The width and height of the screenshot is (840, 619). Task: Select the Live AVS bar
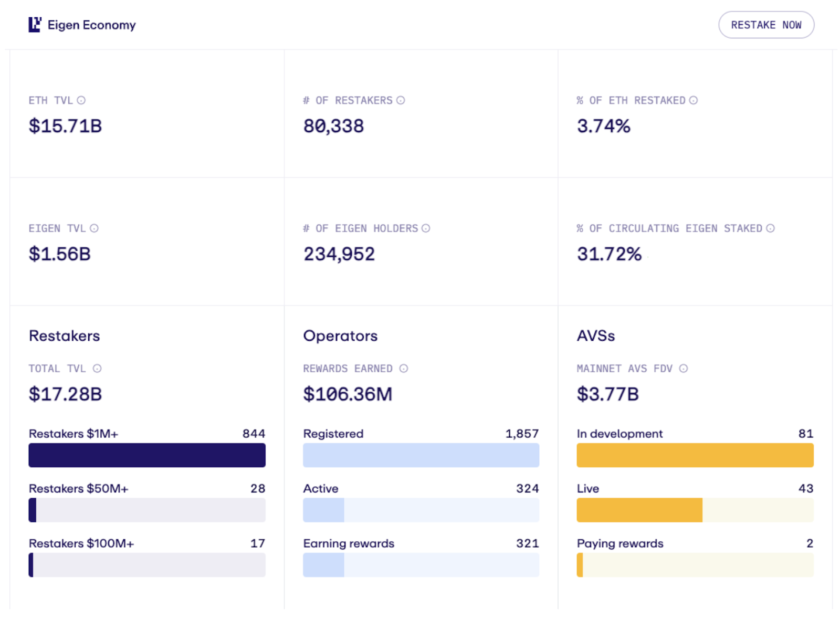click(x=695, y=510)
